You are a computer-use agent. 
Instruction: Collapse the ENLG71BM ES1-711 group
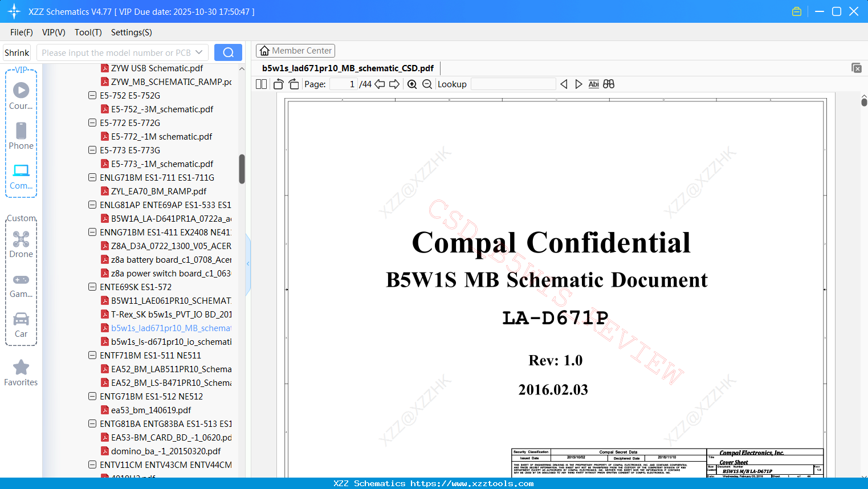(x=92, y=177)
